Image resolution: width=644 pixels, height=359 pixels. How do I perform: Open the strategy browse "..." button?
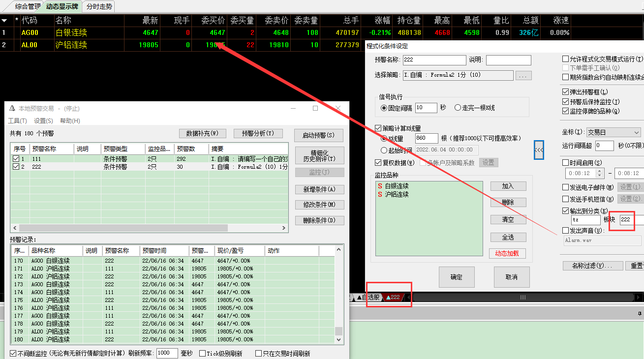tap(523, 76)
